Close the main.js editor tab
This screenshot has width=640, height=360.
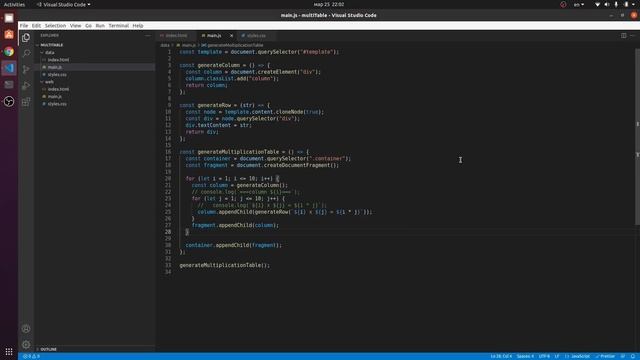[231, 36]
